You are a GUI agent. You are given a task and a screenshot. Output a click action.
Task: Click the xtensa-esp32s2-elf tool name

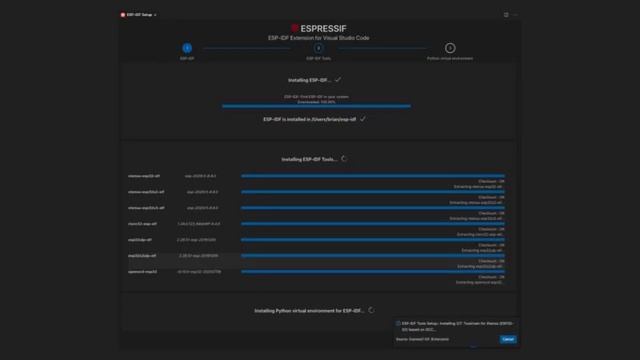(146, 192)
